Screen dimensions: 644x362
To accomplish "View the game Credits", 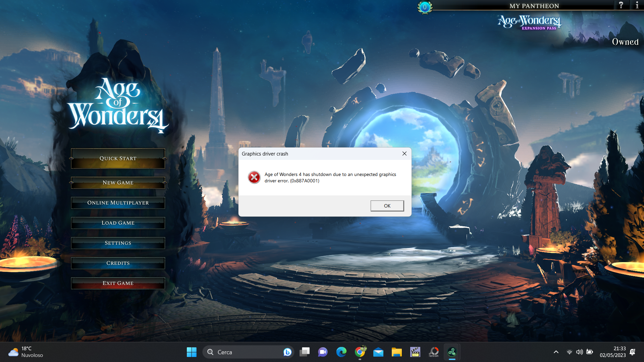I will coord(118,263).
